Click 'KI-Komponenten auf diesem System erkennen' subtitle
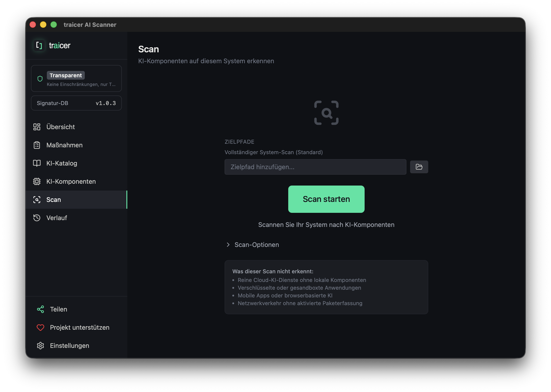The width and height of the screenshot is (551, 392). pyautogui.click(x=206, y=61)
